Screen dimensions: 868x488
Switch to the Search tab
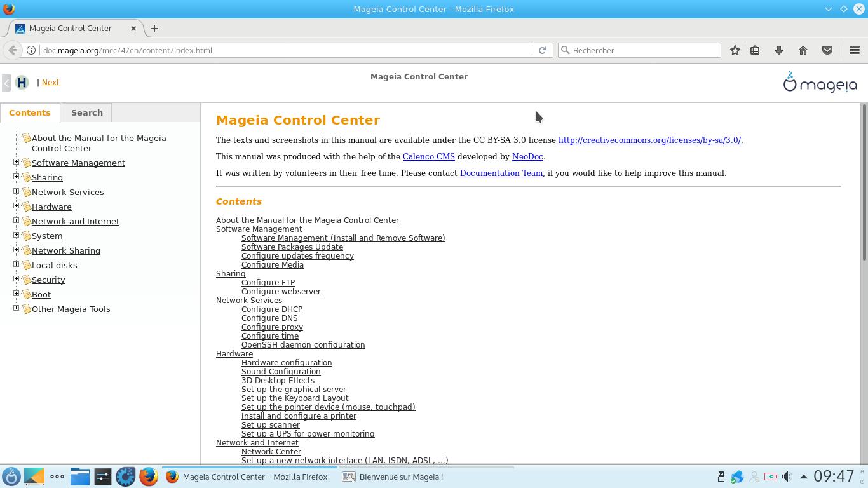click(86, 112)
